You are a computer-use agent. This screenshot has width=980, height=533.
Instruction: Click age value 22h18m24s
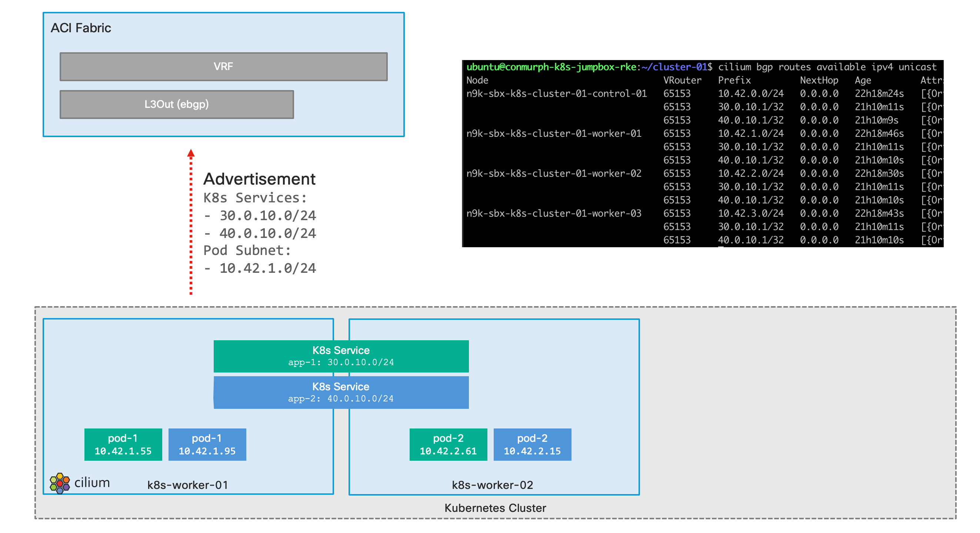click(880, 94)
